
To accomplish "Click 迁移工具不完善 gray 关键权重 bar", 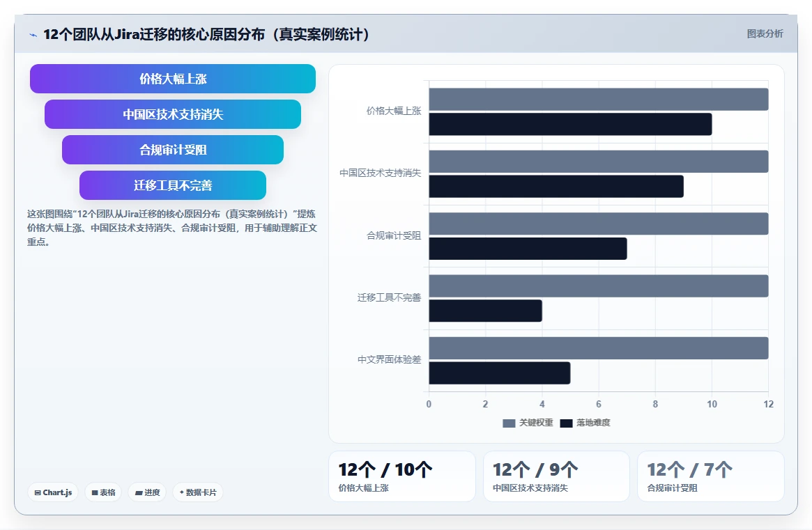I will pos(599,286).
